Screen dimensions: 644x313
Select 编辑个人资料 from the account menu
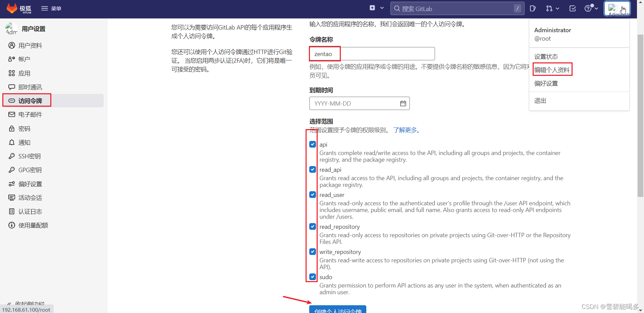click(x=552, y=69)
